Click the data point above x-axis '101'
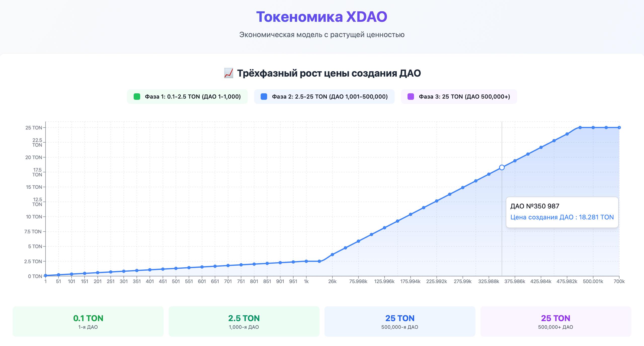 [72, 274]
